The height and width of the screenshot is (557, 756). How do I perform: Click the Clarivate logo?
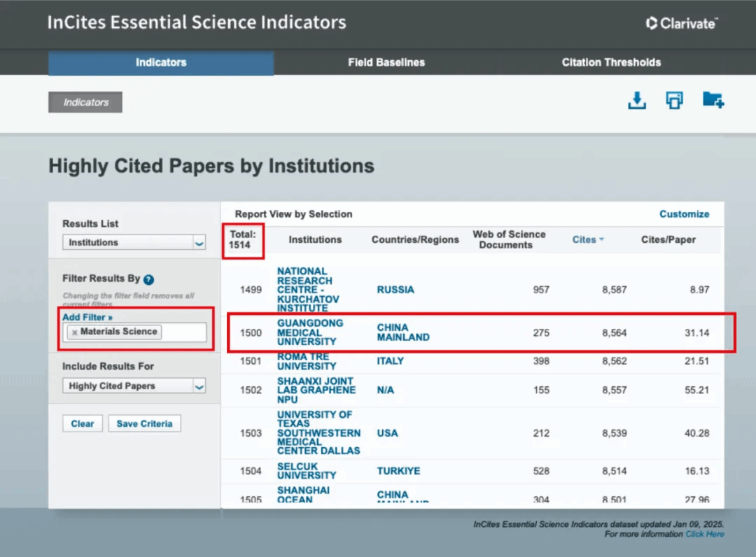[681, 23]
